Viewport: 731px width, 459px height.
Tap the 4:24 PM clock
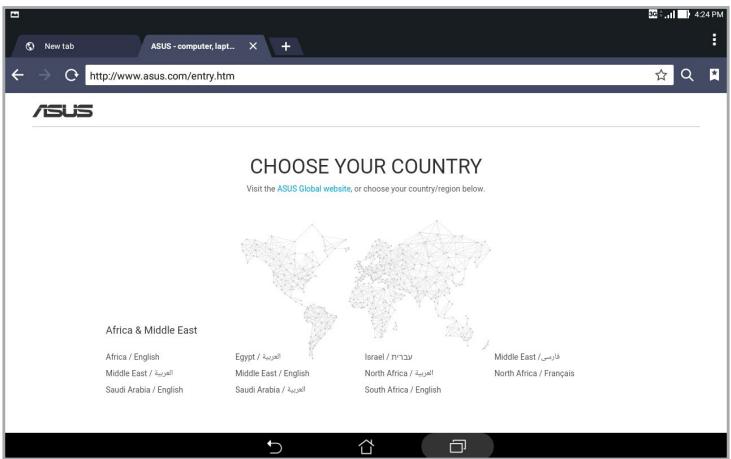point(709,14)
